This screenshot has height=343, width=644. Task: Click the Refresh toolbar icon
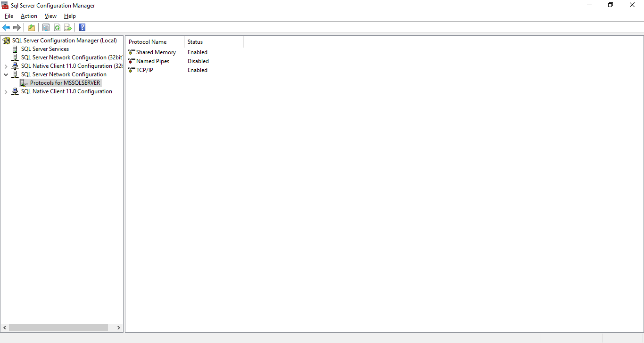(57, 27)
